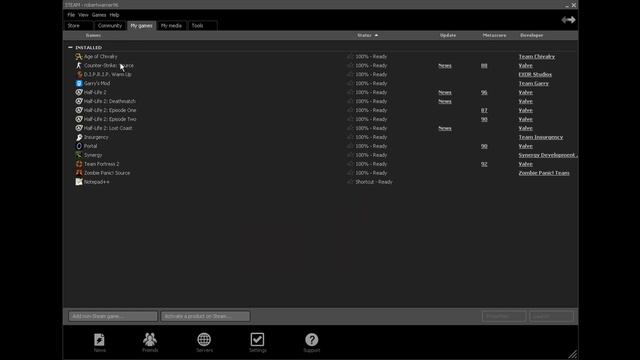Open Metascore 90 link for Portal

[x=484, y=146]
